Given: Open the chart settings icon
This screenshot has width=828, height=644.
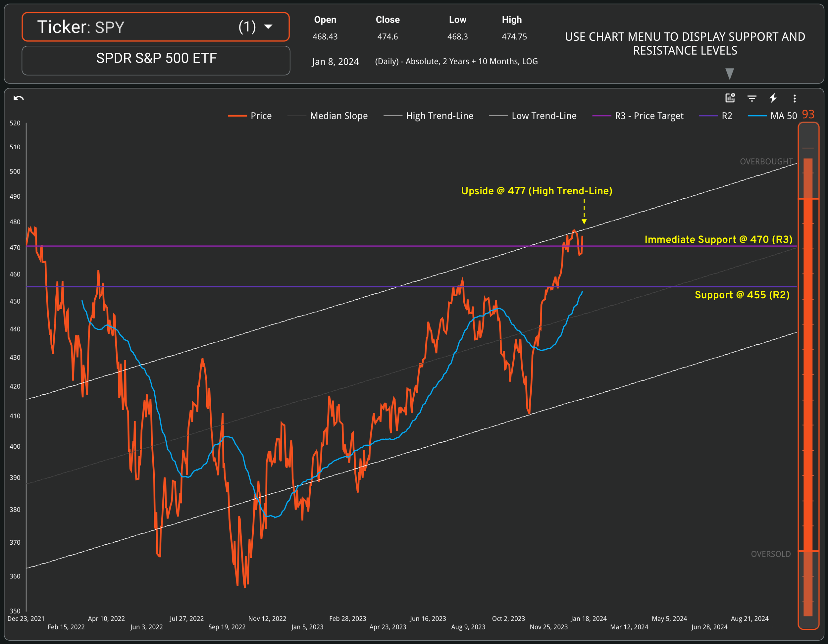Looking at the screenshot, I should (x=730, y=98).
